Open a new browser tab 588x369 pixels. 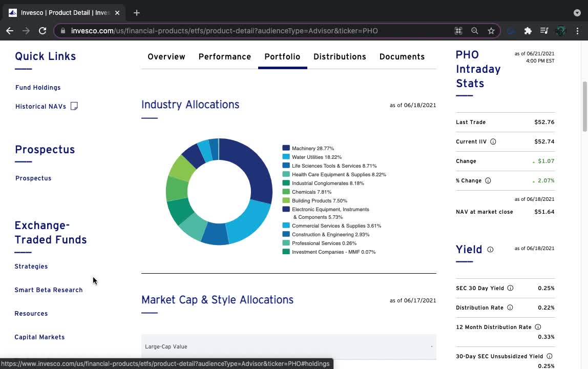click(136, 13)
